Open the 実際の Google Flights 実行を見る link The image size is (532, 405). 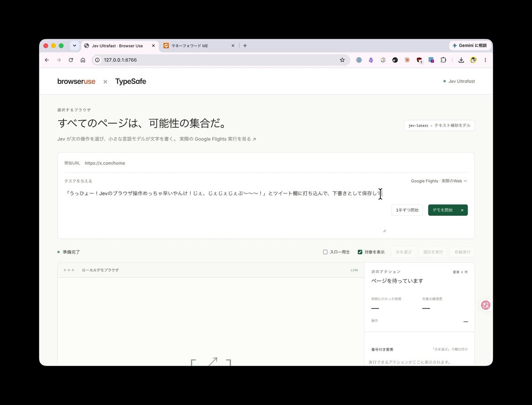click(218, 139)
